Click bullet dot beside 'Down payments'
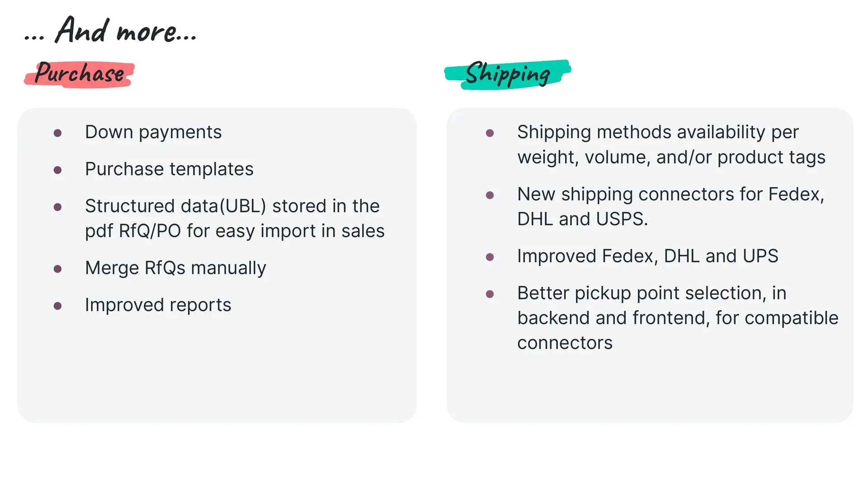This screenshot has width=868, height=488. click(x=57, y=133)
